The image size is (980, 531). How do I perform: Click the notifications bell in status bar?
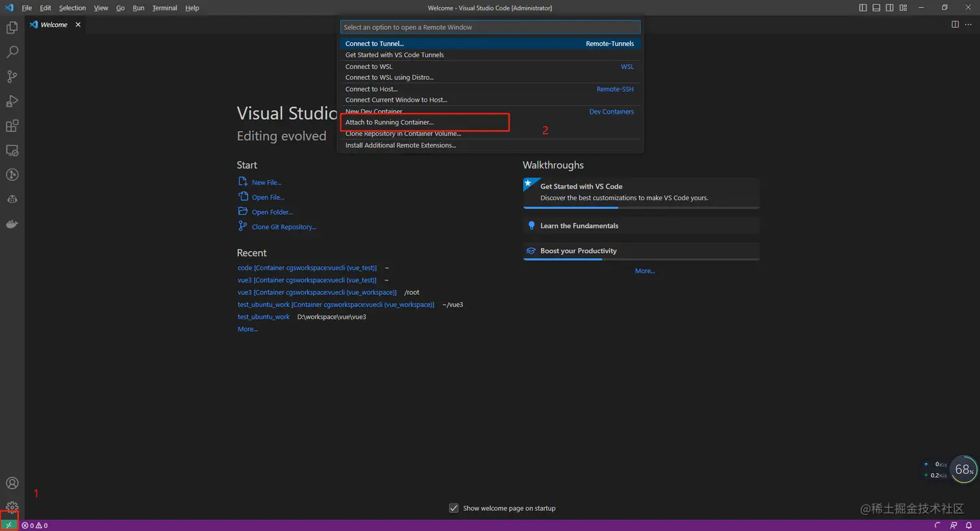tap(968, 525)
